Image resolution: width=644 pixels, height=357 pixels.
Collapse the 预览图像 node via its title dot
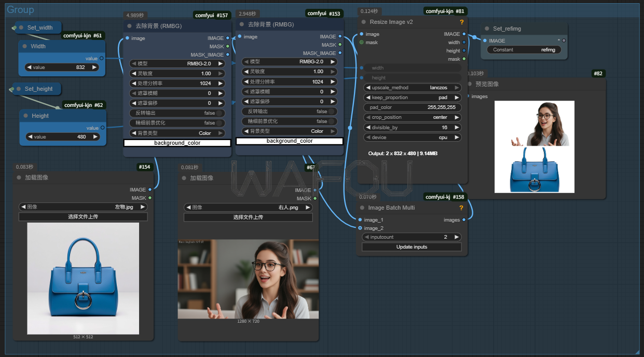(x=470, y=84)
